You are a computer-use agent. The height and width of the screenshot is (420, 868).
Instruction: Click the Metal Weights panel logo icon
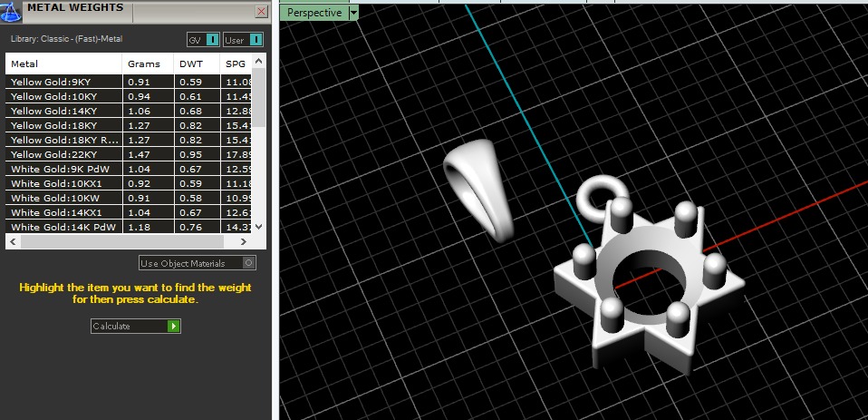(10, 12)
